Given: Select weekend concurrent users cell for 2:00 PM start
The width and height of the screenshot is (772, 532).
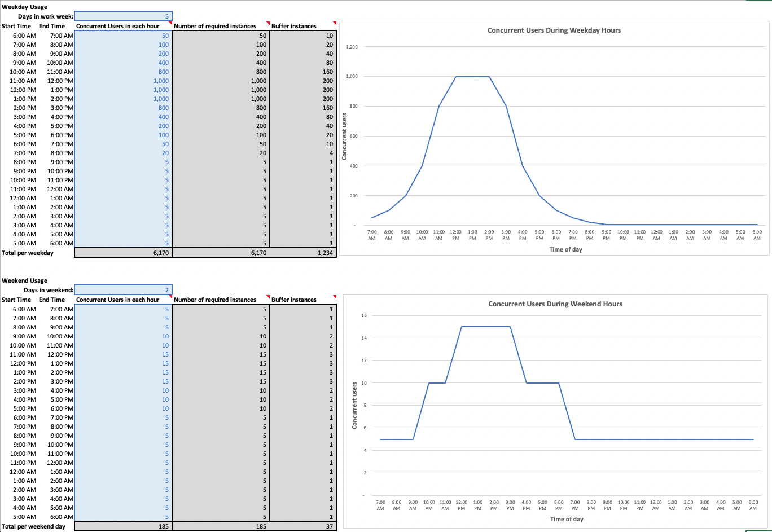Looking at the screenshot, I should coord(123,381).
